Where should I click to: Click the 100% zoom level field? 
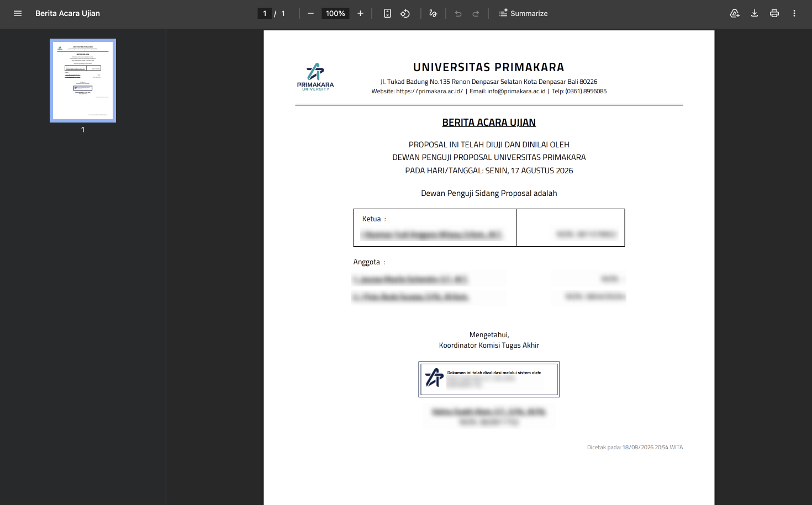335,13
